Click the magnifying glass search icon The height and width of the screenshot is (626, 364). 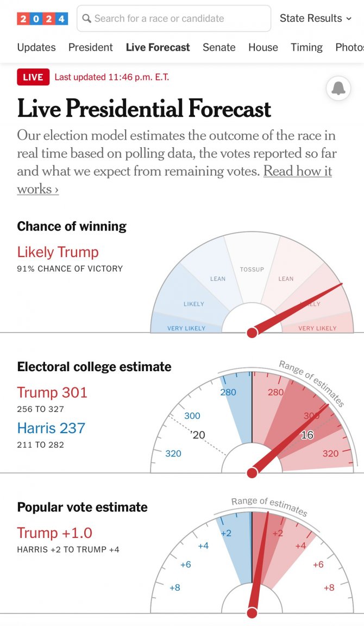point(86,18)
